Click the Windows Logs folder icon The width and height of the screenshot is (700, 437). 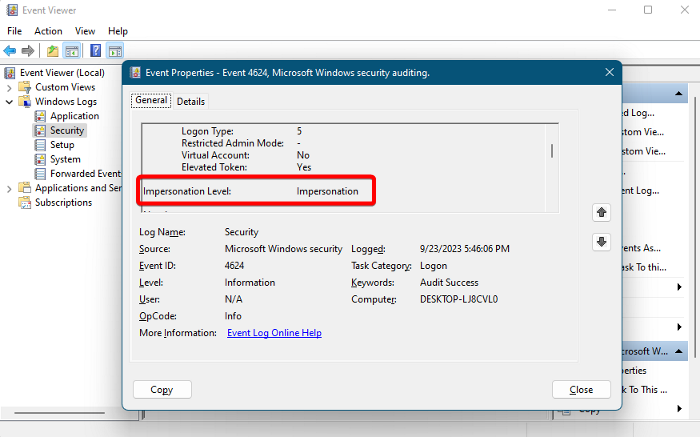pyautogui.click(x=25, y=101)
